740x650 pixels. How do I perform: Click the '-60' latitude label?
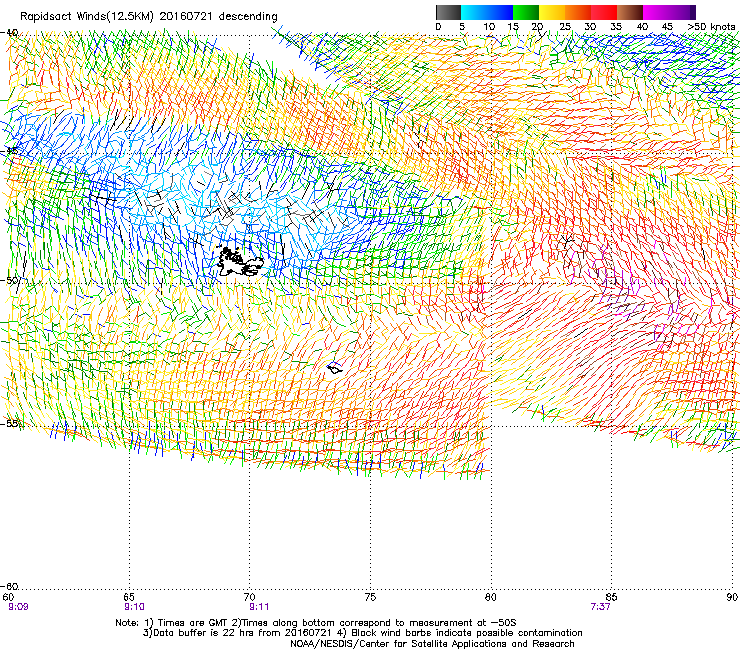[9, 586]
